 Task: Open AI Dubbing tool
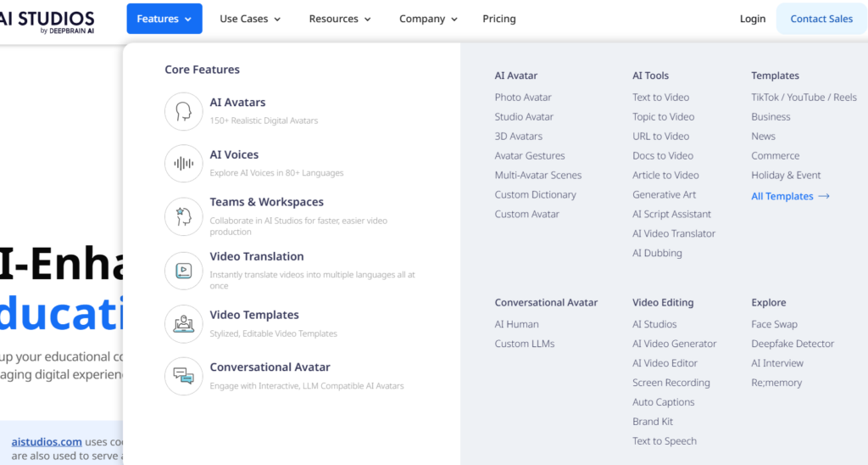coord(657,253)
